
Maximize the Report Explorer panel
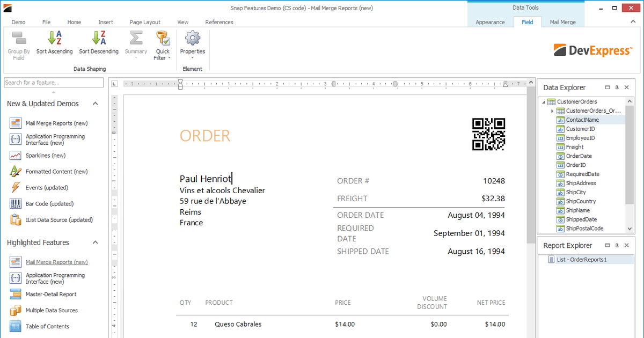click(x=607, y=245)
